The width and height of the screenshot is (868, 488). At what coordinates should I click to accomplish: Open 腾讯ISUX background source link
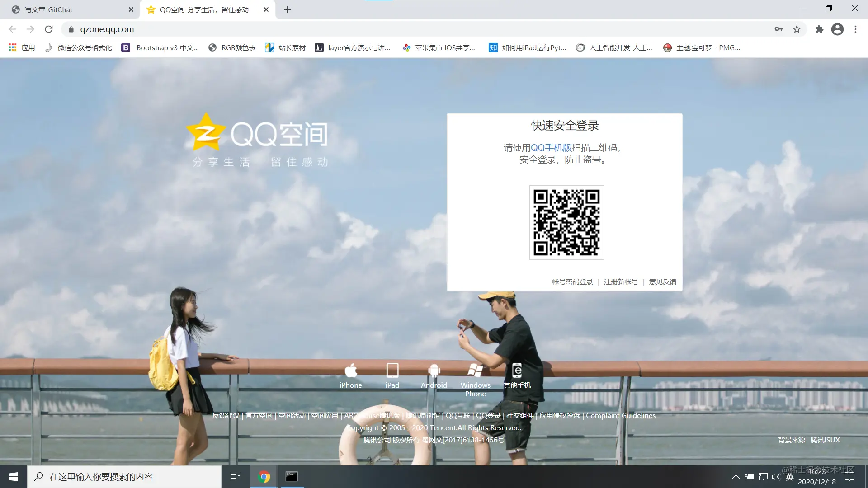coord(825,440)
